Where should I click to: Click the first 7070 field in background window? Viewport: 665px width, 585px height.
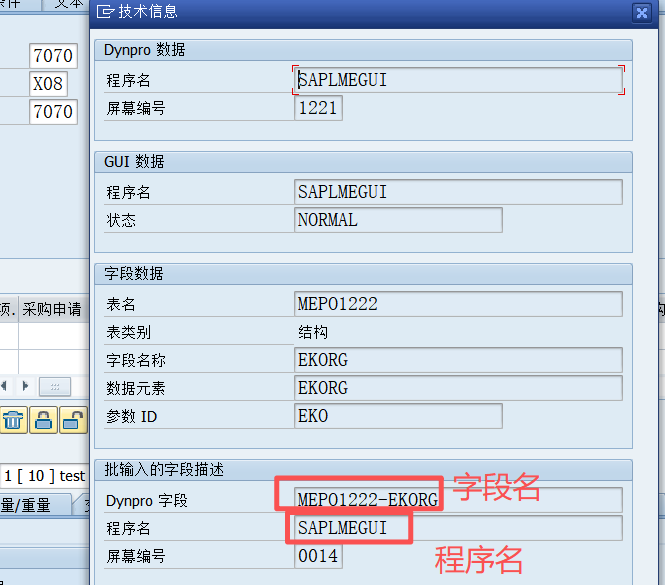(x=53, y=56)
